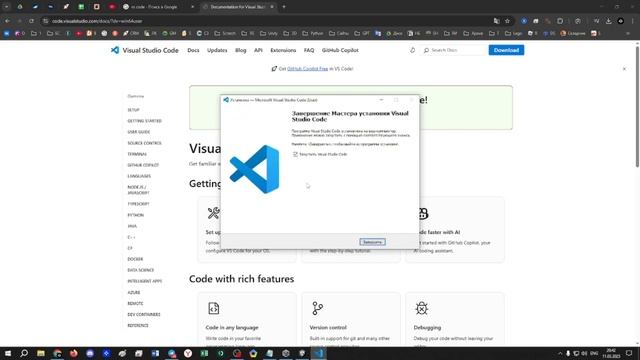
Task: Toggle the site theme icon beside search
Action: (x=412, y=50)
